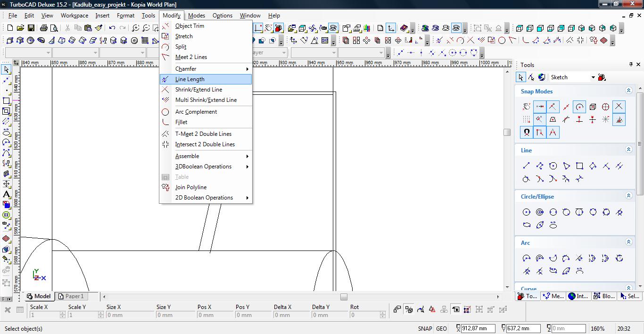Image resolution: width=644 pixels, height=334 pixels.
Task: Select the Rectangle tool in Line panel
Action: click(579, 166)
